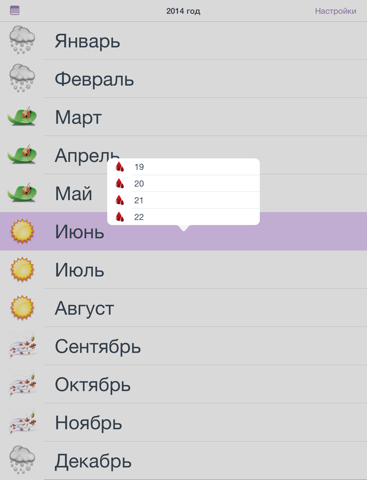Open the Январь month row
Viewport: 367px width, 480px height.
(183, 41)
